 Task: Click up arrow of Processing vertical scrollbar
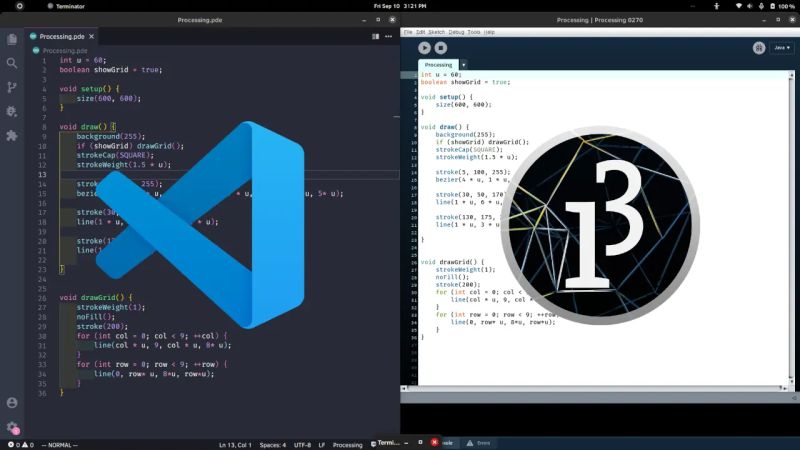point(791,75)
